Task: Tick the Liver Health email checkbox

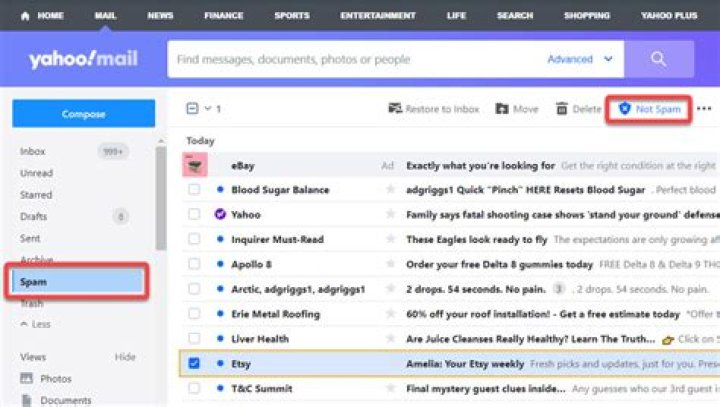Action: click(x=194, y=339)
